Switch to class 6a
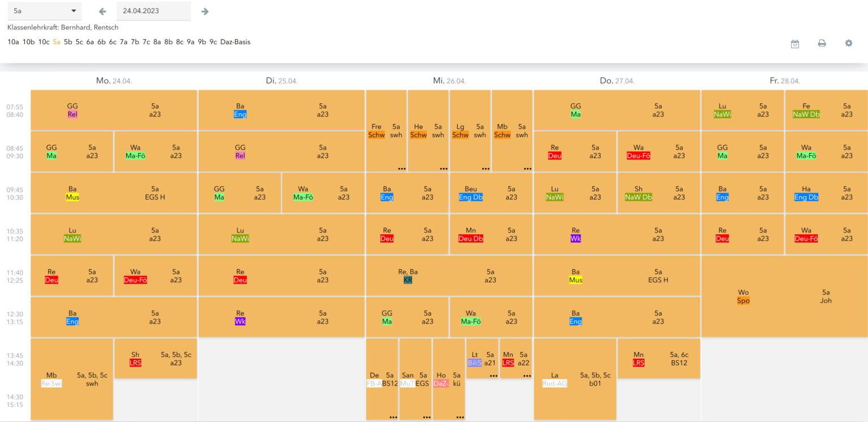The image size is (868, 422). tap(90, 42)
